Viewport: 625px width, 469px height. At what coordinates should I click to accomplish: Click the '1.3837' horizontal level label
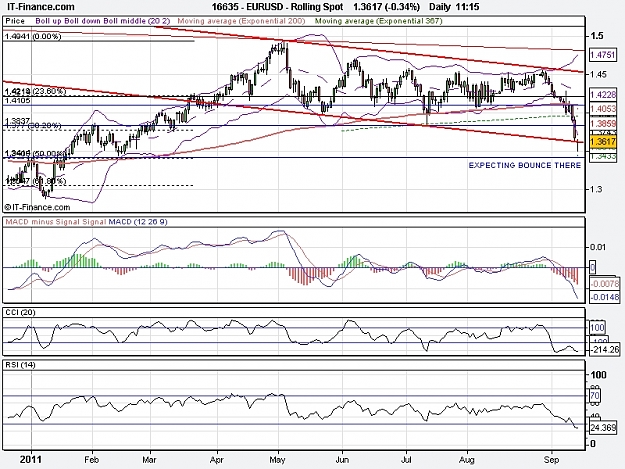coord(17,120)
